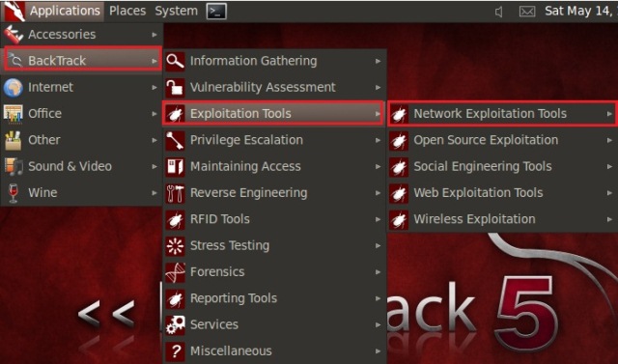
Task: Launch the terminal from panel icon
Action: pyautogui.click(x=216, y=11)
